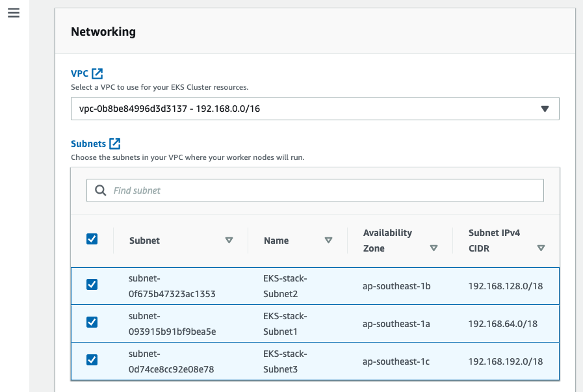Sort by Name column arrow icon

click(x=328, y=240)
